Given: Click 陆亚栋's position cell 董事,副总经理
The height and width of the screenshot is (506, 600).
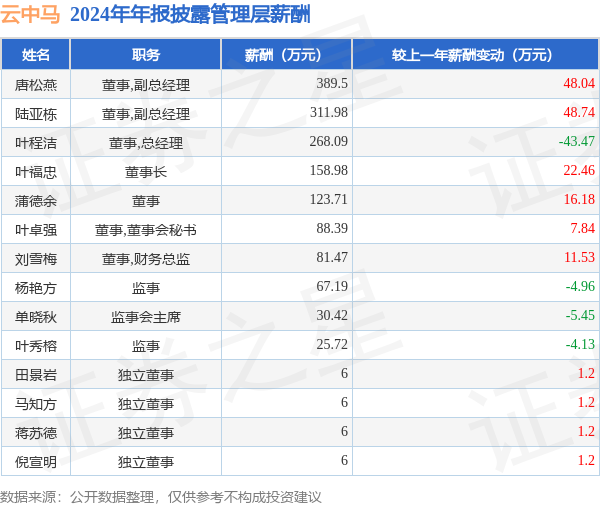Looking at the screenshot, I should [x=146, y=114].
